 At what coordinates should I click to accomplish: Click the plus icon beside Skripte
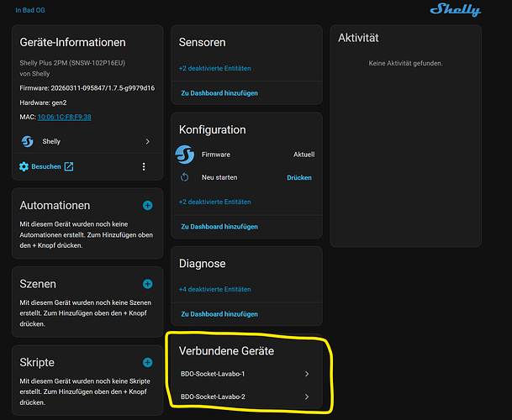(x=147, y=362)
